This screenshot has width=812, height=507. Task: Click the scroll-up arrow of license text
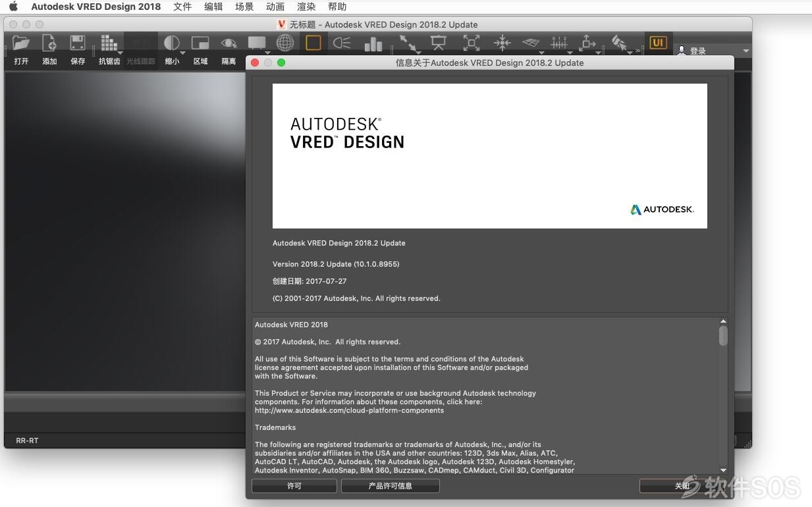(x=723, y=321)
